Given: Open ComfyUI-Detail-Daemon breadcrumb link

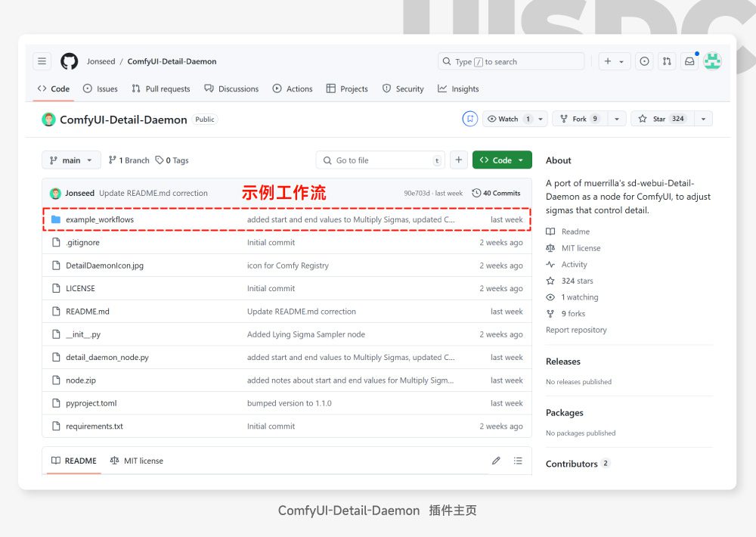Looking at the screenshot, I should point(172,61).
